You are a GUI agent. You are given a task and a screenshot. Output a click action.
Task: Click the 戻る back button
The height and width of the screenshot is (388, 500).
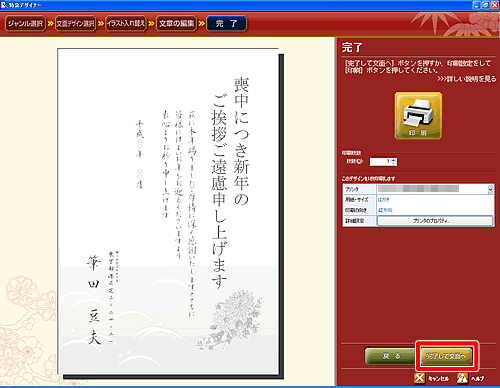coord(391,356)
